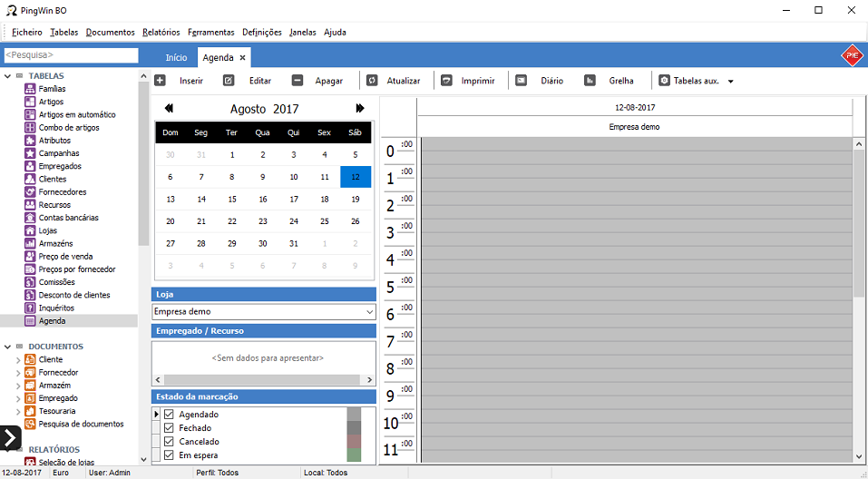Switch to the Início tab
The height and width of the screenshot is (479, 868).
(176, 58)
